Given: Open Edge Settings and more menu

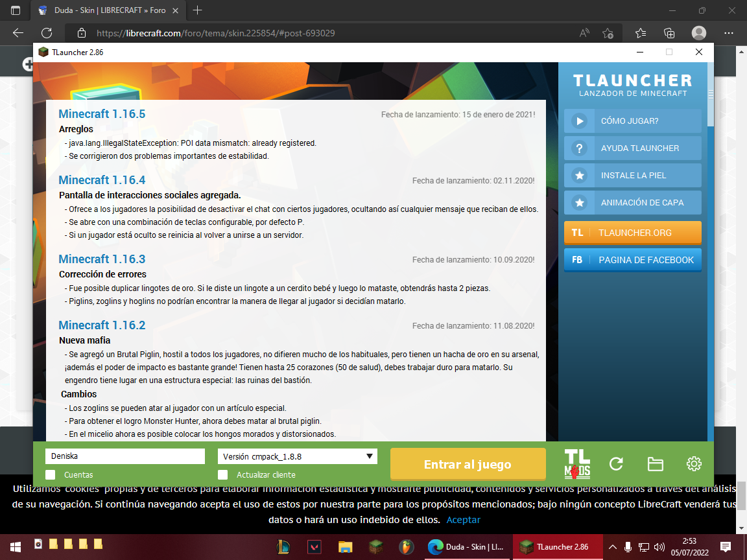Looking at the screenshot, I should click(x=728, y=33).
